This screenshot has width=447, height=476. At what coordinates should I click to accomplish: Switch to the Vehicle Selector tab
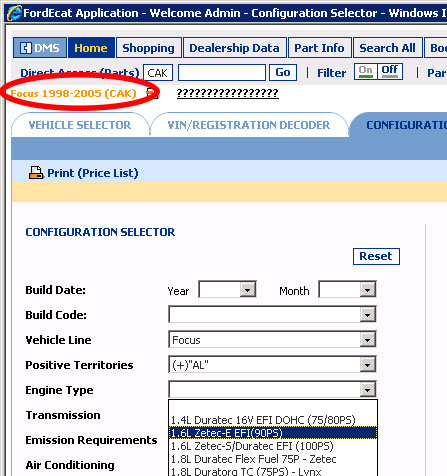(80, 125)
